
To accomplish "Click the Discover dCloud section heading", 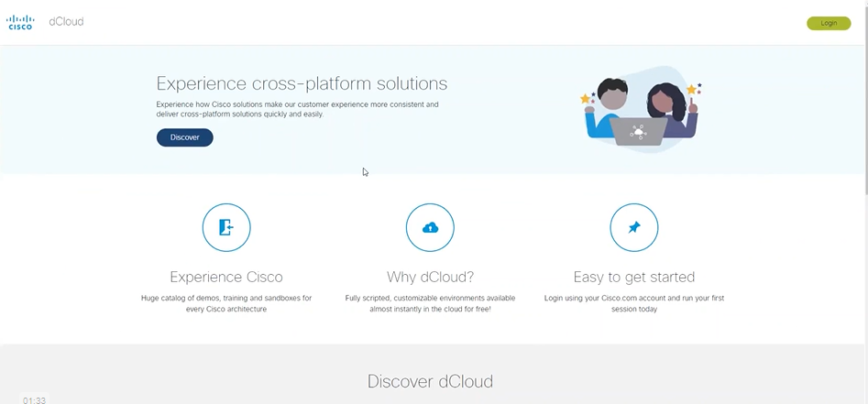I will [430, 381].
